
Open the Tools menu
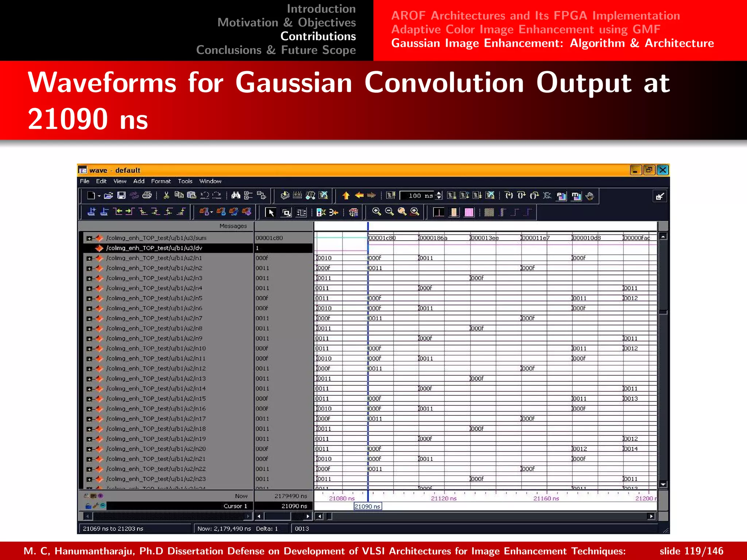point(185,181)
